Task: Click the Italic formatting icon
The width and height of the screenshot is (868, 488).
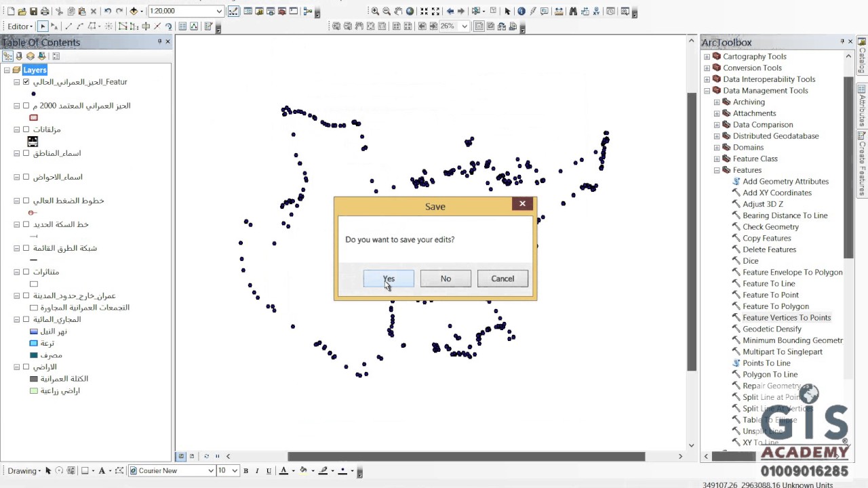Action: [257, 470]
